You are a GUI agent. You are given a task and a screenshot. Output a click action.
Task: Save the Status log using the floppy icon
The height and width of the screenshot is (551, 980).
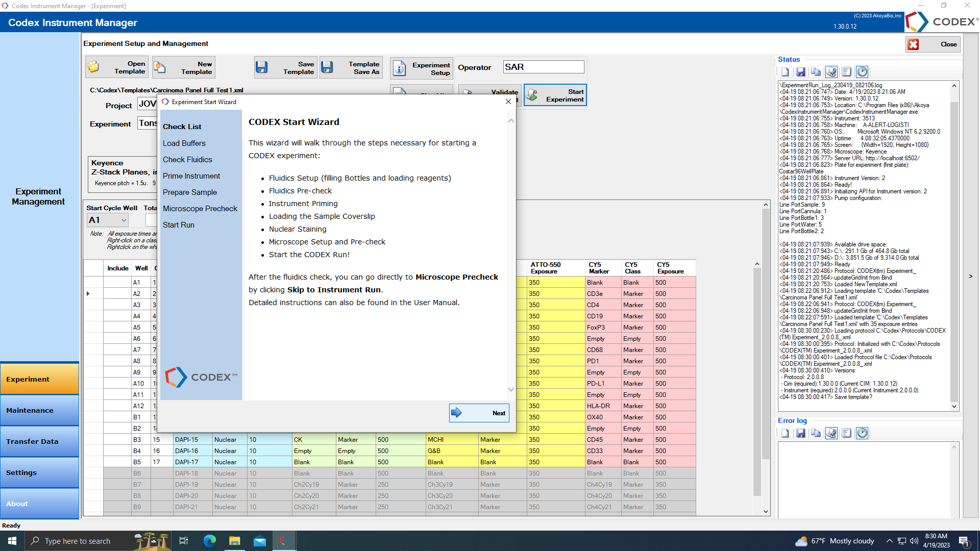[x=800, y=72]
